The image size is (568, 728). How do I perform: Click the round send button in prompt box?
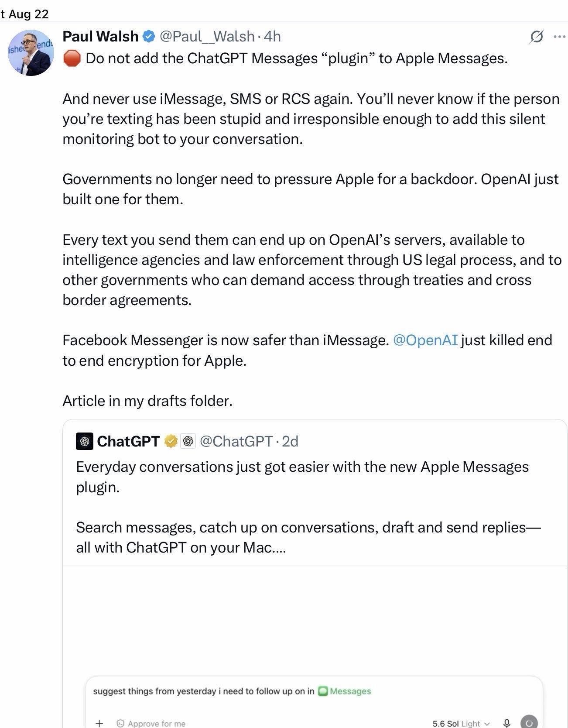coord(529,722)
